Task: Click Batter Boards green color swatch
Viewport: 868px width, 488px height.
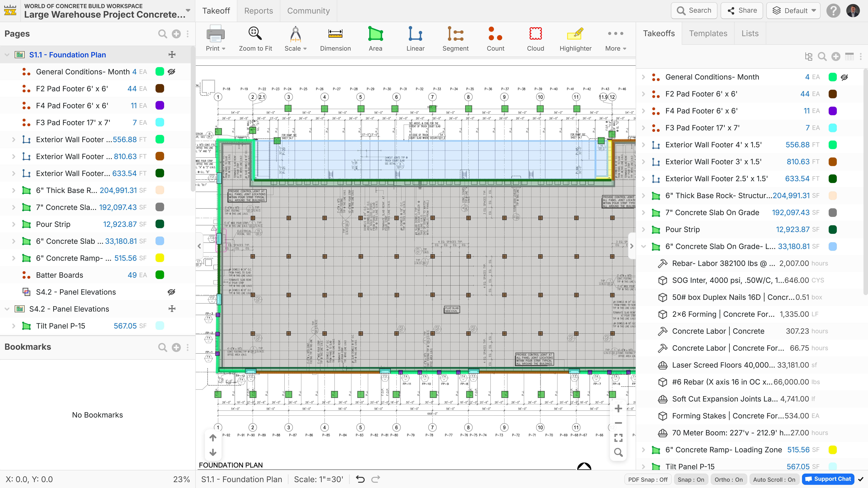Action: pyautogui.click(x=160, y=275)
